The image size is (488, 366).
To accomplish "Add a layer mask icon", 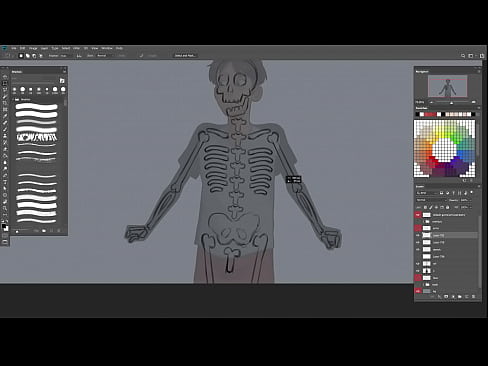I will coord(446,296).
